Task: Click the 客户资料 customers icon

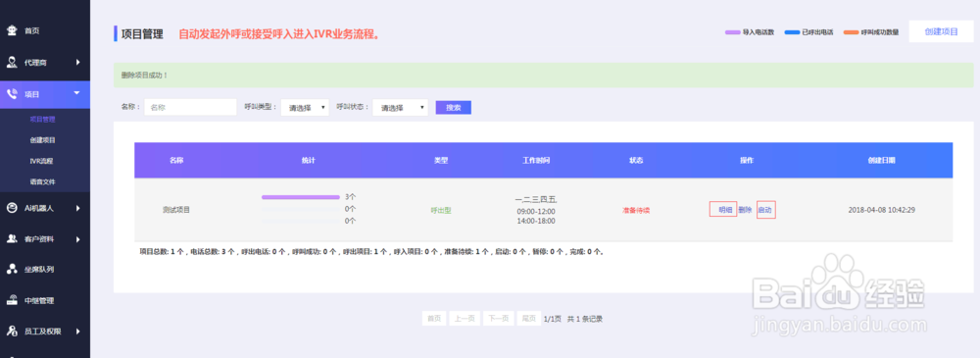Action: (x=12, y=238)
